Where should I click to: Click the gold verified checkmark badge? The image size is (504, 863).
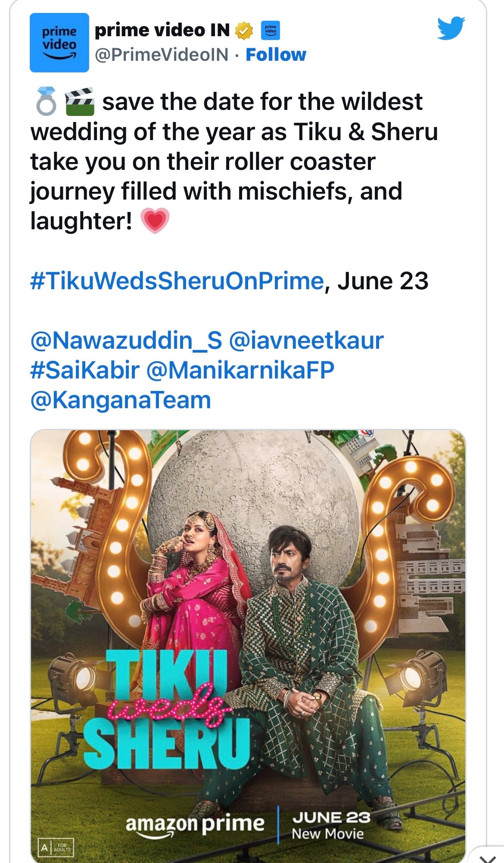click(243, 30)
